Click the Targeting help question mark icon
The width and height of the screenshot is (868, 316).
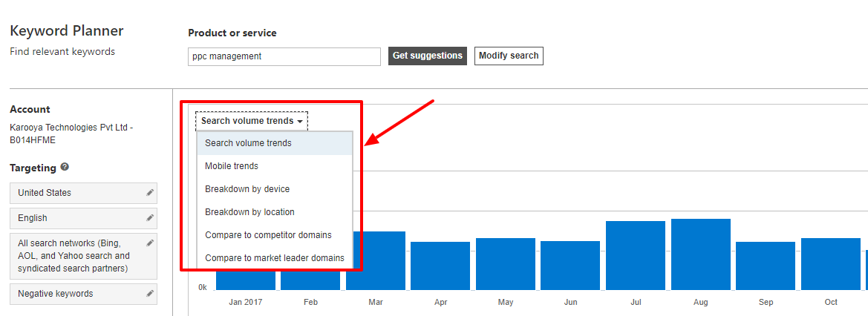65,167
